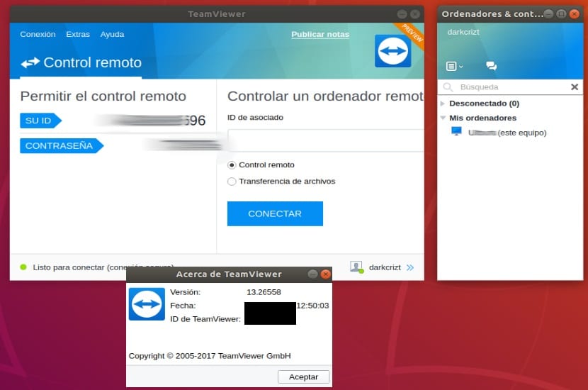This screenshot has height=390, width=588.
Task: Open the list options dropdown in Ordenadores panel
Action: pyautogui.click(x=455, y=67)
